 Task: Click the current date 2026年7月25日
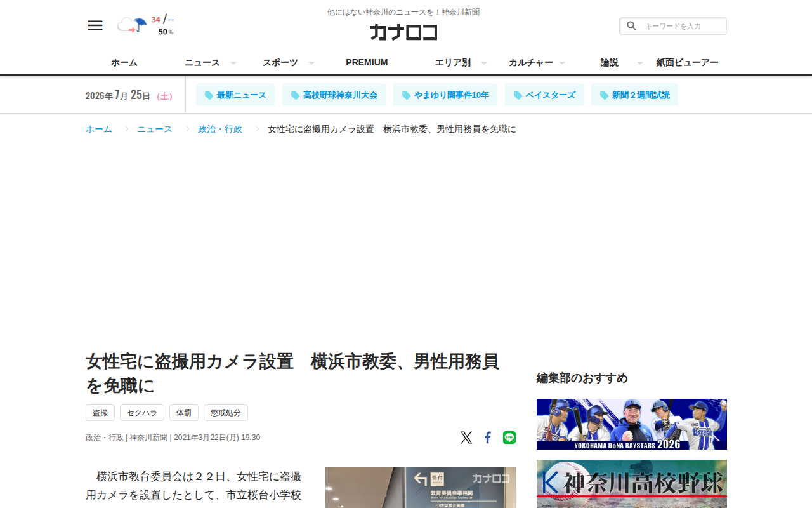click(x=118, y=95)
